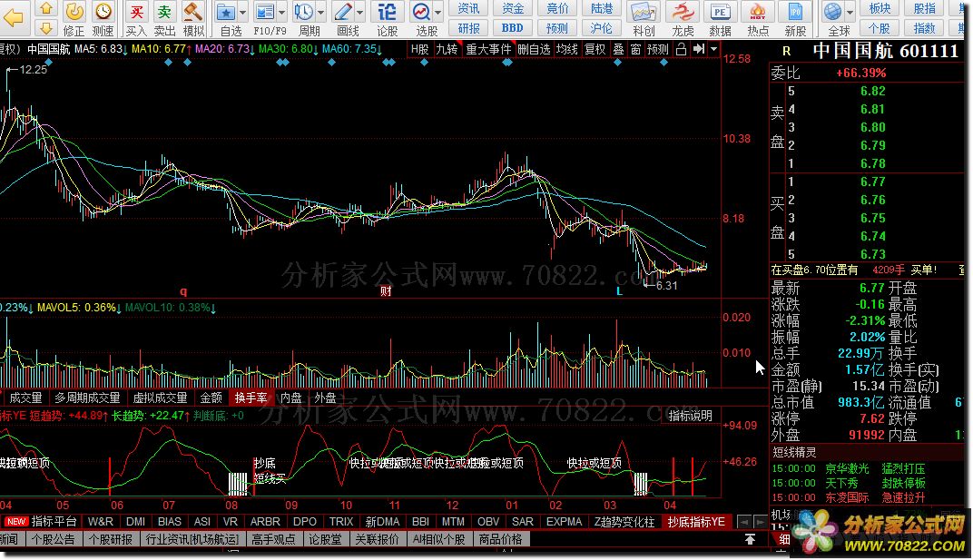This screenshot has height=560, width=973.
Task: Expand the 选股 dropdown arrow
Action: tap(437, 12)
